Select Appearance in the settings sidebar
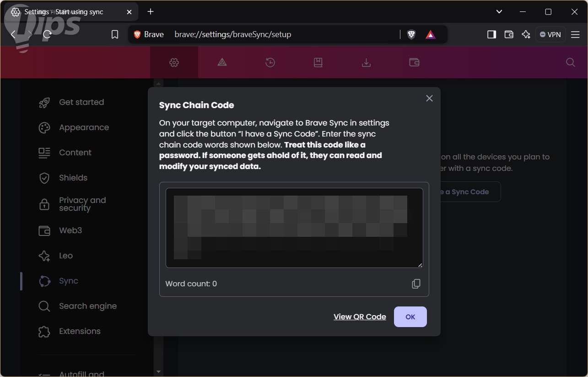The height and width of the screenshot is (377, 588). click(x=84, y=127)
